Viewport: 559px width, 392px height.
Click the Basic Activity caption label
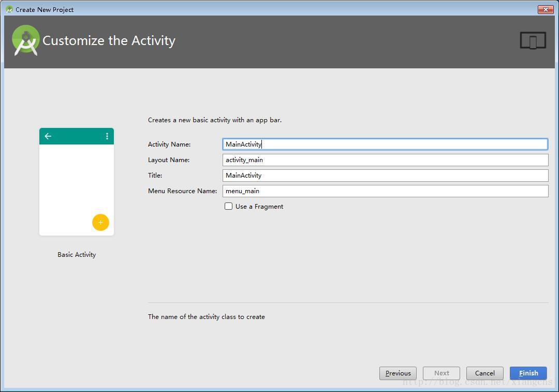pyautogui.click(x=77, y=255)
